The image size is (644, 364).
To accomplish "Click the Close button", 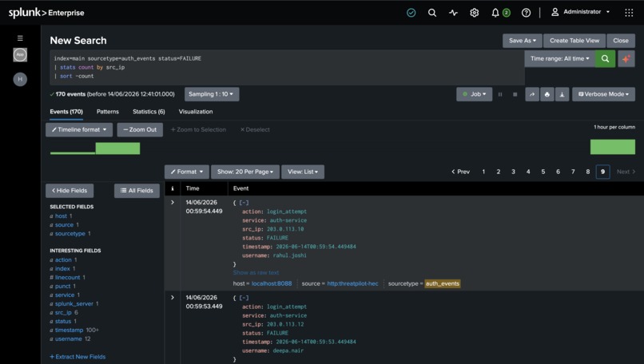I will click(x=621, y=41).
